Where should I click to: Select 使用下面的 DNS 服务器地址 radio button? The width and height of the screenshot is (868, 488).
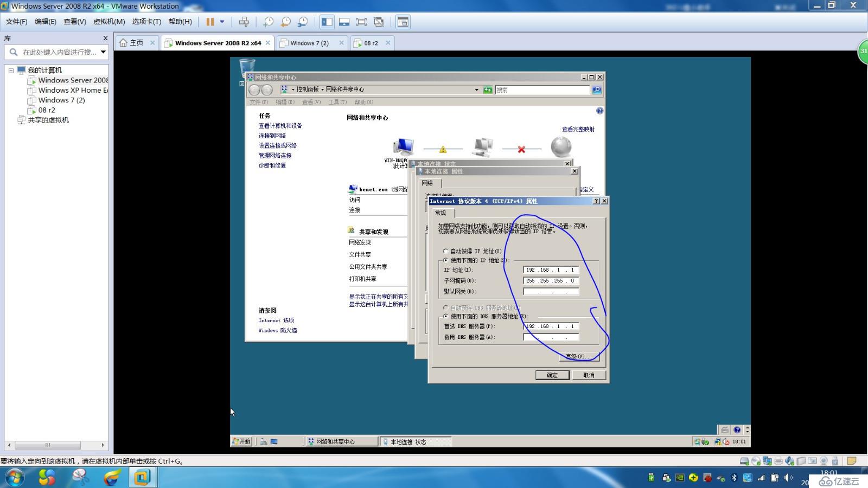[445, 316]
